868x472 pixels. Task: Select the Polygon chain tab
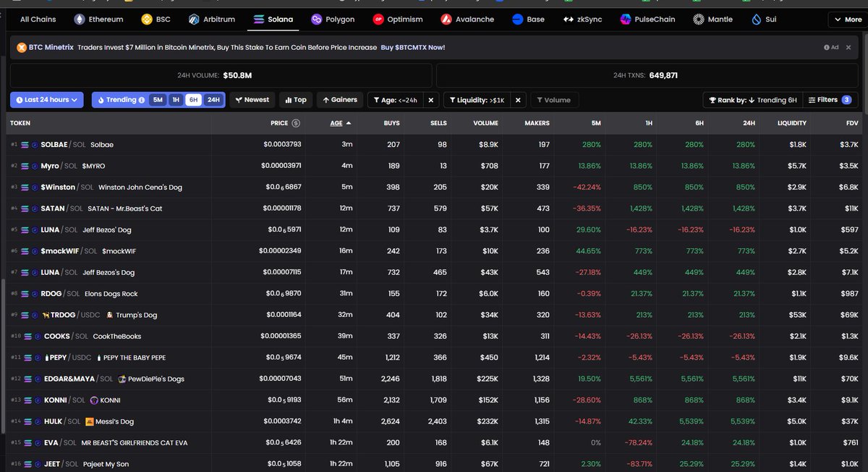click(x=333, y=20)
